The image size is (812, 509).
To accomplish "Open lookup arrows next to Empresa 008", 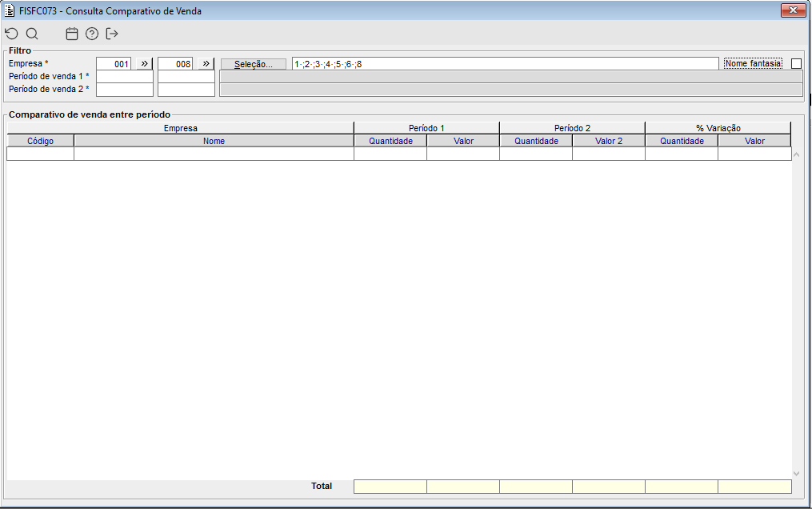I will [206, 64].
